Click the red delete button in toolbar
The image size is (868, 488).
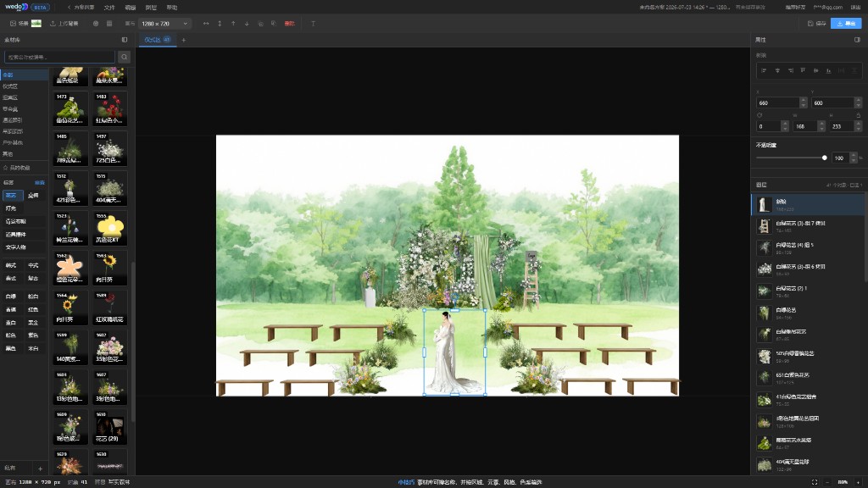[x=289, y=24]
